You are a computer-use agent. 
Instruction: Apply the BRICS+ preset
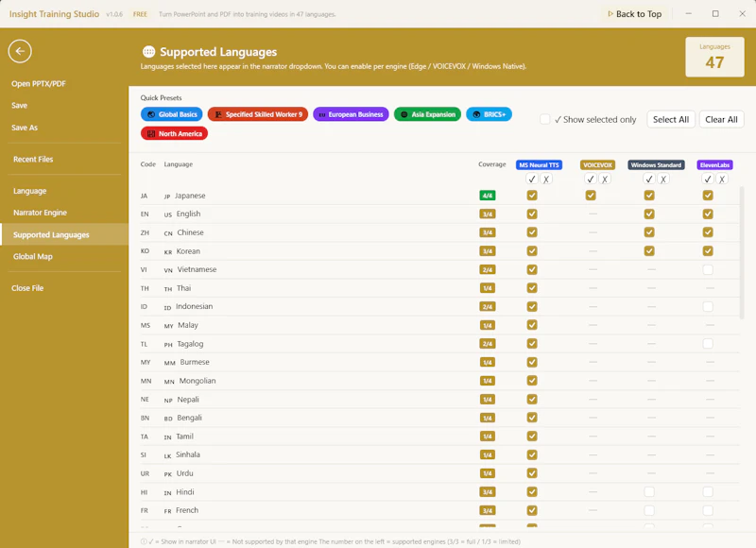[489, 114]
